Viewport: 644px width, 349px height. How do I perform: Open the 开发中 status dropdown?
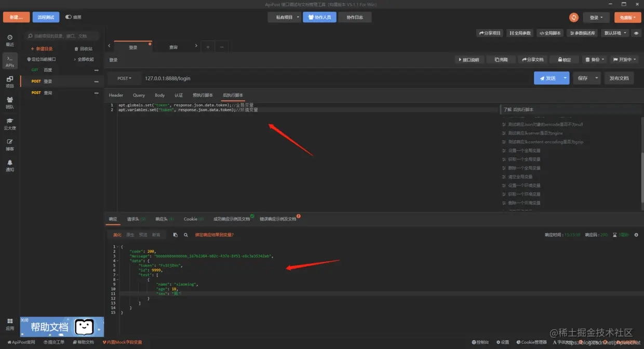(x=625, y=60)
